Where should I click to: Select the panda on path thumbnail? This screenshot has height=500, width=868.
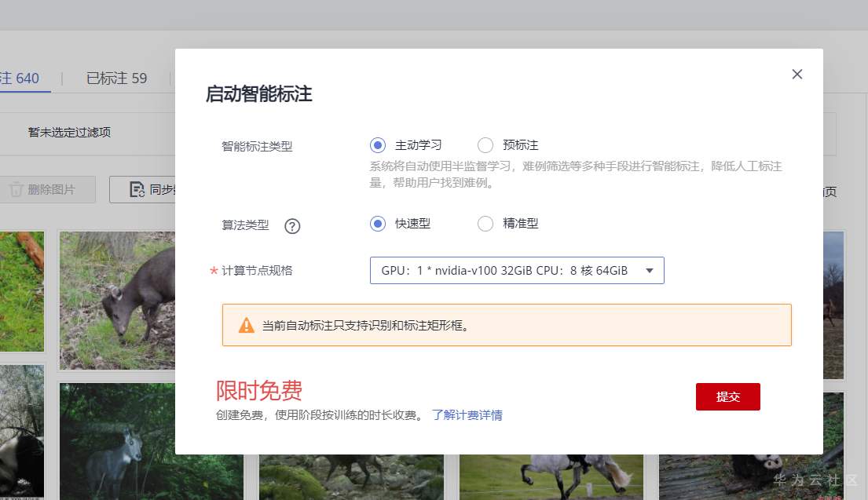[x=751, y=477]
